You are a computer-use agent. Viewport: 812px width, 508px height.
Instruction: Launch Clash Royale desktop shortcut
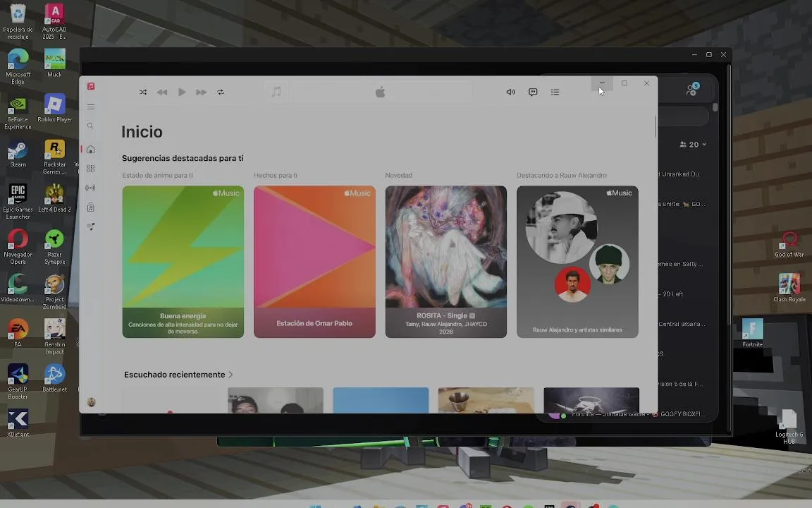789,288
